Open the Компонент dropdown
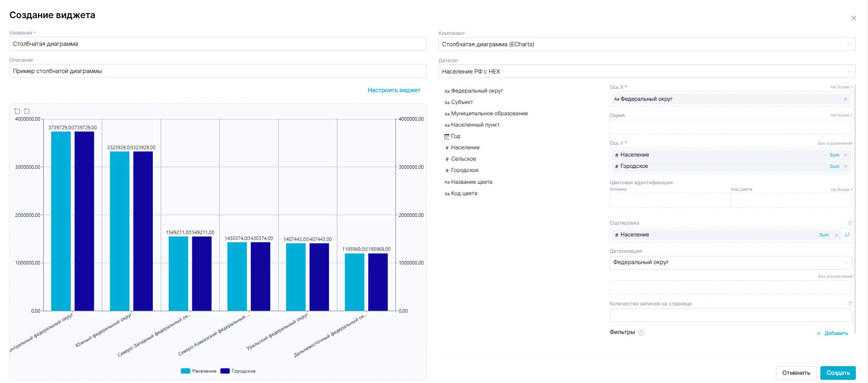The width and height of the screenshot is (868, 383). (647, 44)
